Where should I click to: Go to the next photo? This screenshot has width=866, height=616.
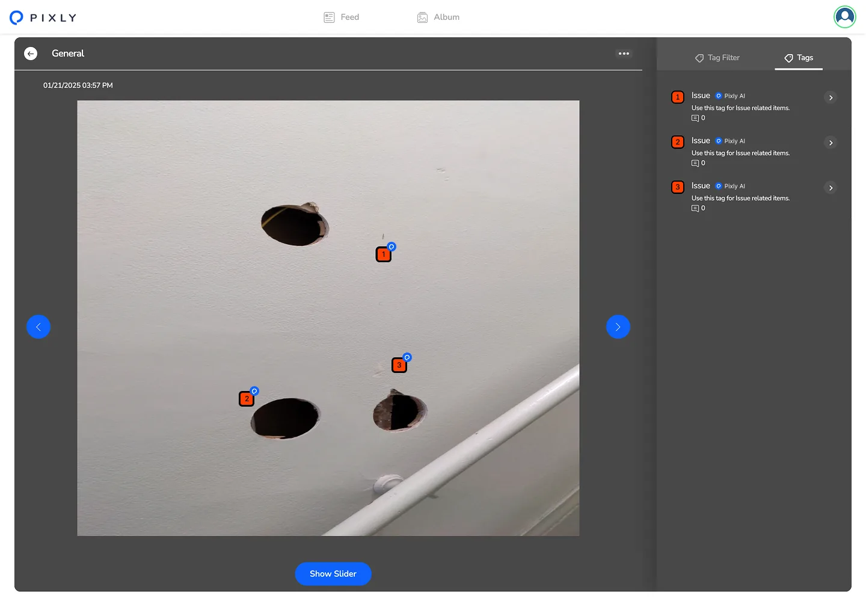tap(618, 327)
